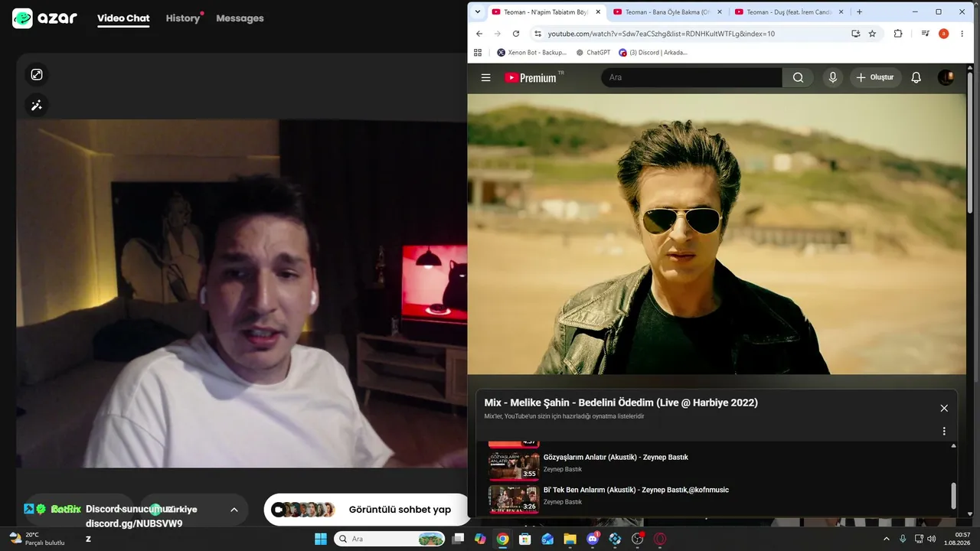Open the ChatGPT bookmark

[x=593, y=53]
